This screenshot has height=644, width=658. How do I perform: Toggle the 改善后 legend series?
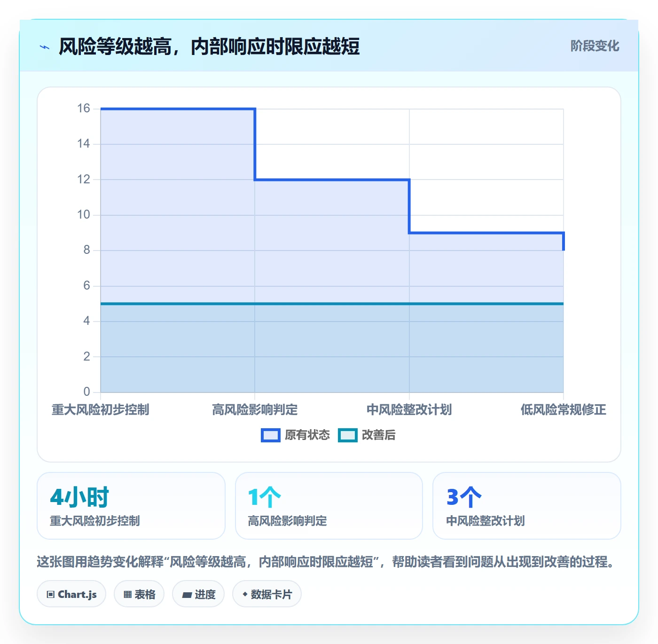(x=367, y=435)
